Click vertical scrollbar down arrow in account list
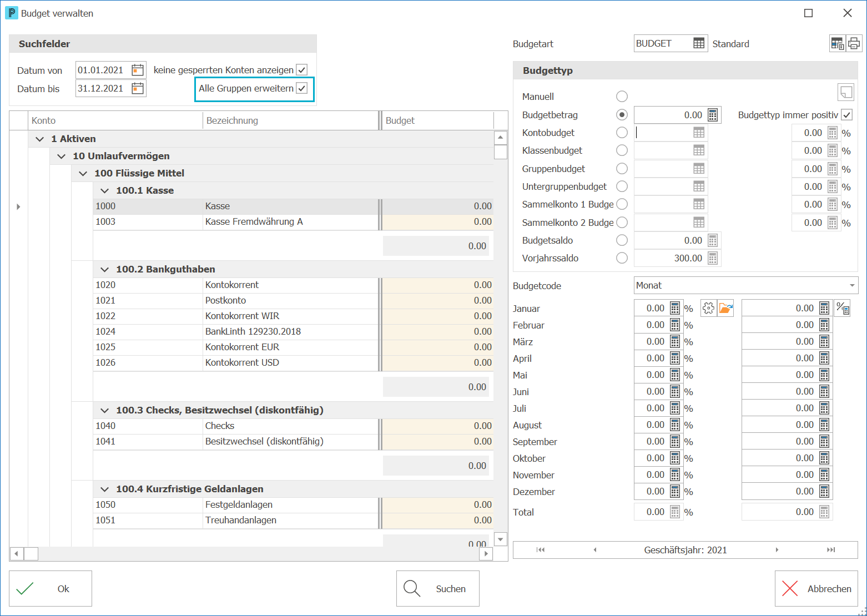Image resolution: width=867 pixels, height=616 pixels. point(501,539)
